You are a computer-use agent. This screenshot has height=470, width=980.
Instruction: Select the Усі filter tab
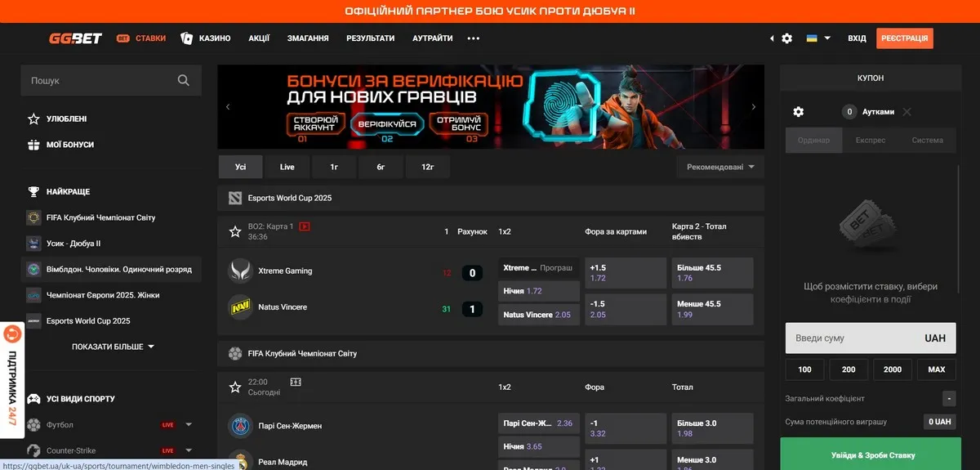click(x=241, y=167)
